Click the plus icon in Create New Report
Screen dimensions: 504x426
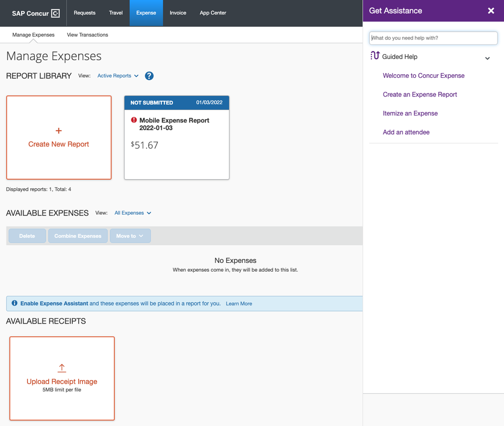click(x=59, y=131)
